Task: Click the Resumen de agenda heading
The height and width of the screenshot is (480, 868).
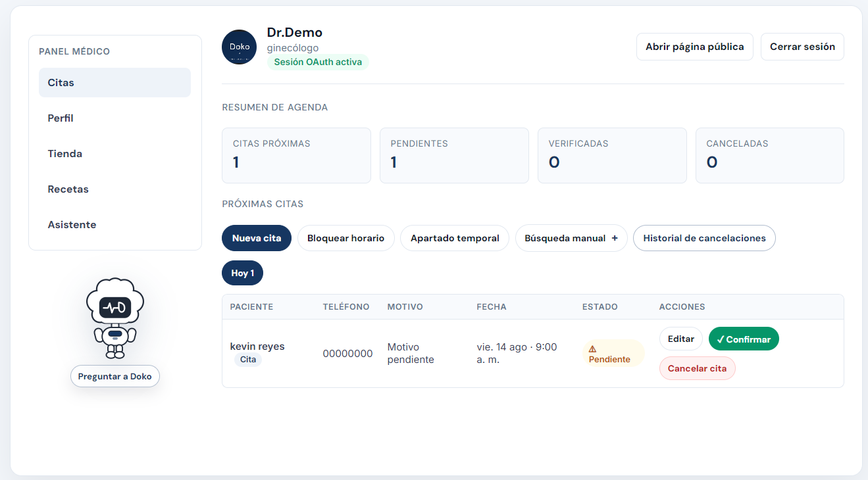Action: click(275, 107)
